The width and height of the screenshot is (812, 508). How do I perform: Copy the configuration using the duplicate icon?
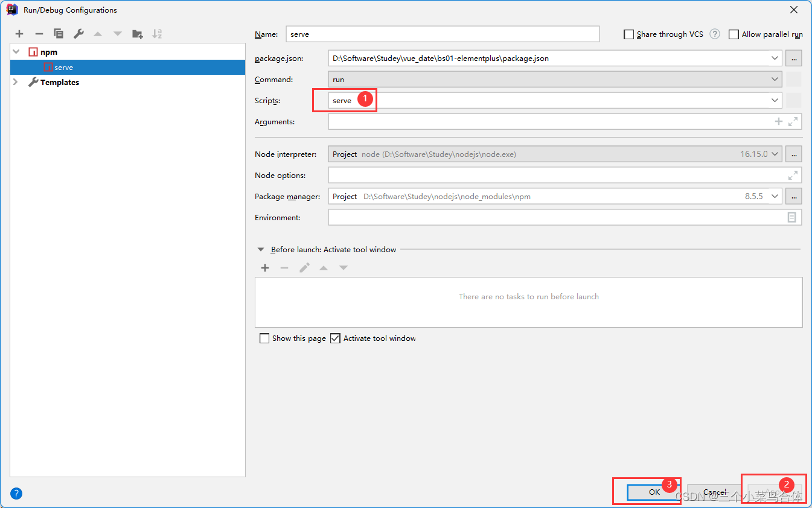click(59, 34)
